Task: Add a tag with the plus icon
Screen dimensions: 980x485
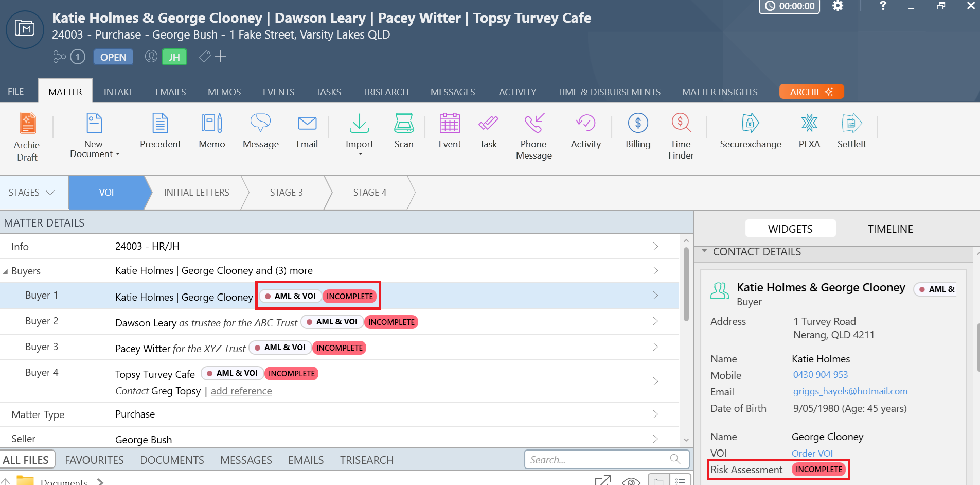Action: (220, 56)
